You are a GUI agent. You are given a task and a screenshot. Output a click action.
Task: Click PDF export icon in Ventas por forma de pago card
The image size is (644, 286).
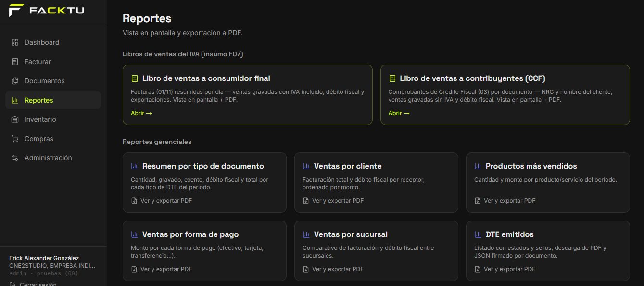point(134,269)
